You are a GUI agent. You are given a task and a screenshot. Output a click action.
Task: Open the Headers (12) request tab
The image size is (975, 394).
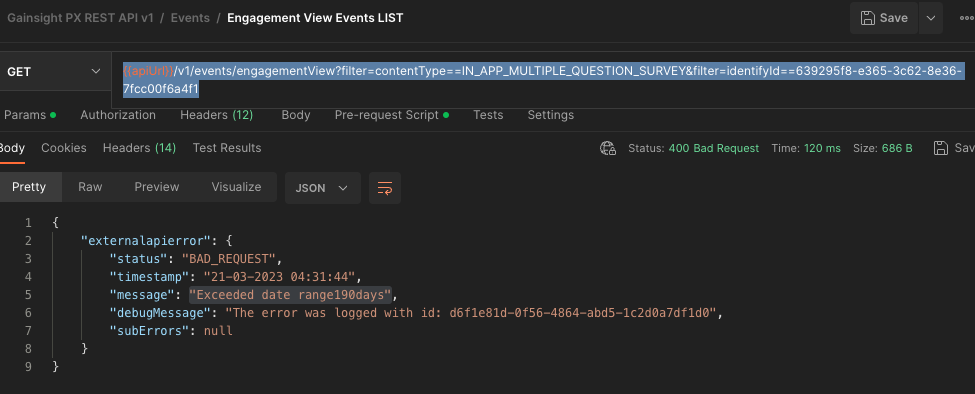(216, 115)
